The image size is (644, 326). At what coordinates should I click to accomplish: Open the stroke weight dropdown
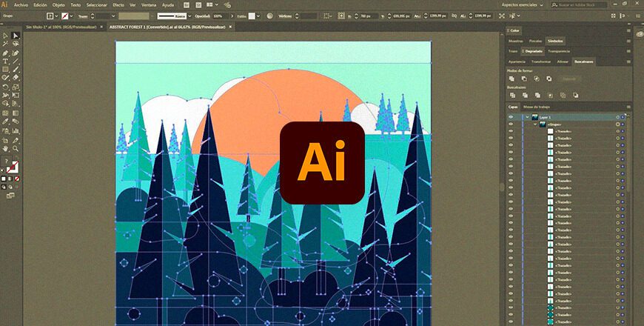coord(113,16)
